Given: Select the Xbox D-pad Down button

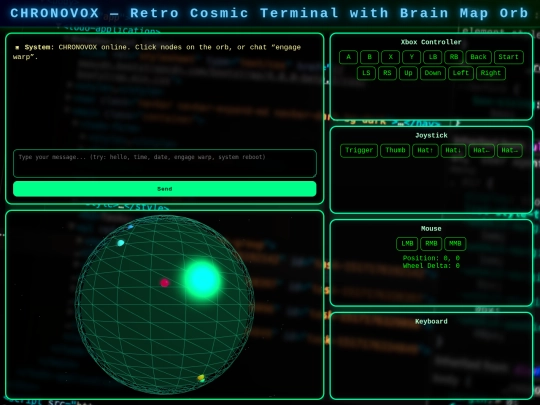Looking at the screenshot, I should (x=433, y=73).
